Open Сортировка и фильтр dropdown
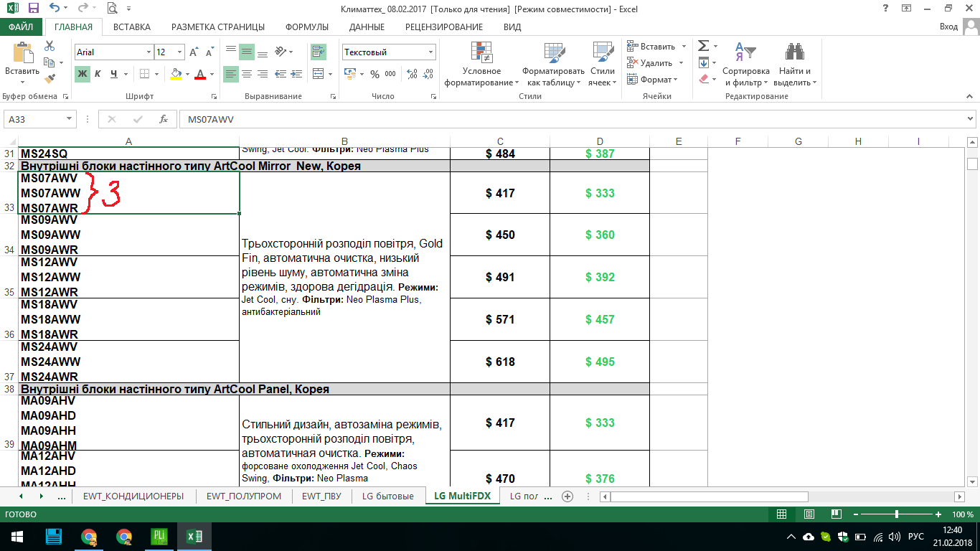Image resolution: width=980 pixels, height=551 pixels. coord(745,64)
